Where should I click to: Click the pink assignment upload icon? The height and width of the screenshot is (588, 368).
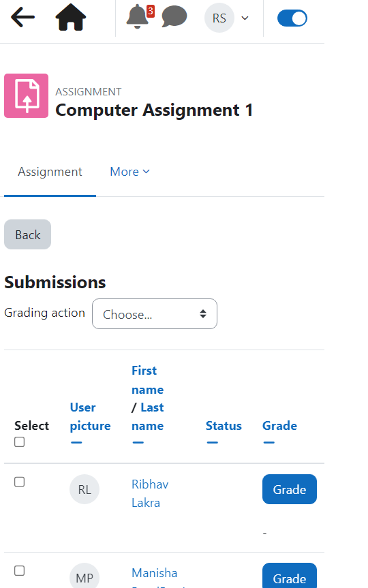pyautogui.click(x=27, y=95)
